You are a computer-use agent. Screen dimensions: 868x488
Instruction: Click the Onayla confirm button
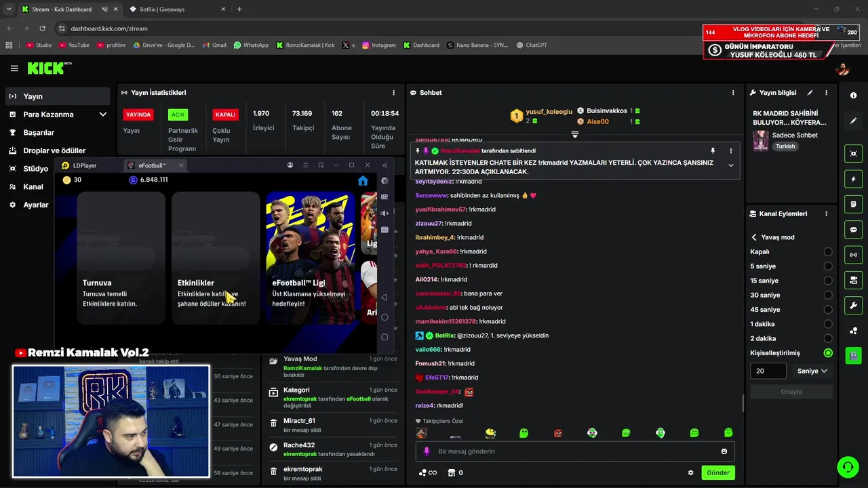pyautogui.click(x=791, y=392)
